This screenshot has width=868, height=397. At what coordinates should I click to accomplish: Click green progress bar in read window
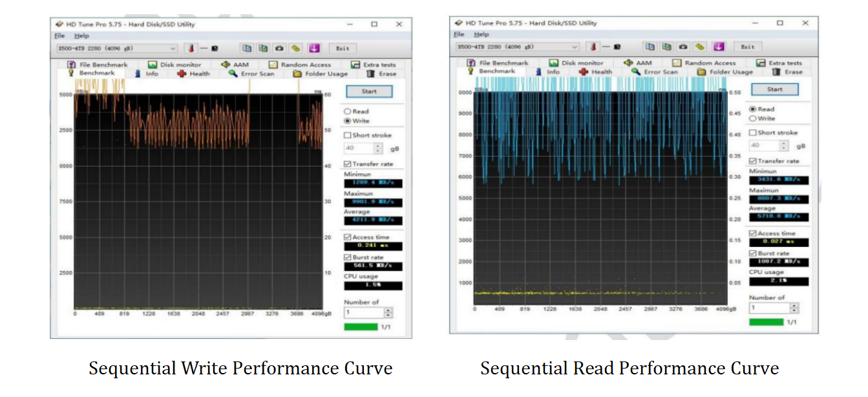point(767,322)
